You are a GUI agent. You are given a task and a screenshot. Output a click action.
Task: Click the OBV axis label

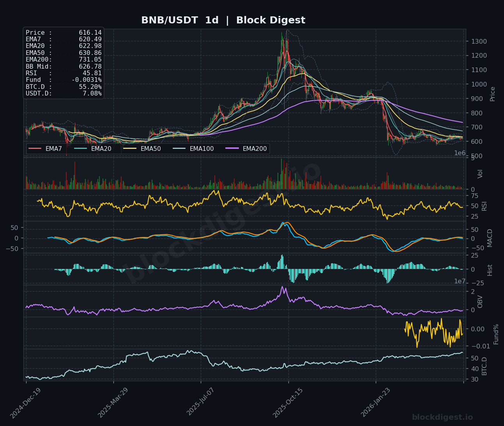tap(480, 301)
